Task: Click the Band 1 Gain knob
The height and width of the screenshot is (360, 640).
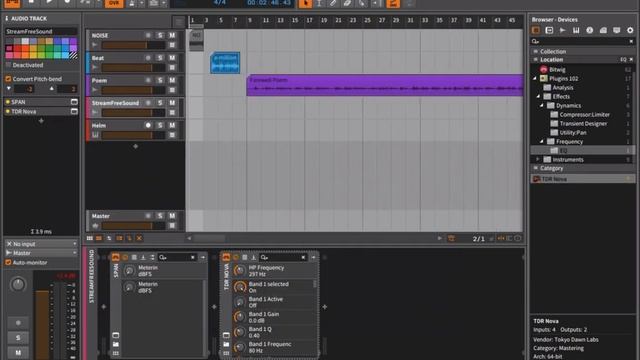Action: 240,317
